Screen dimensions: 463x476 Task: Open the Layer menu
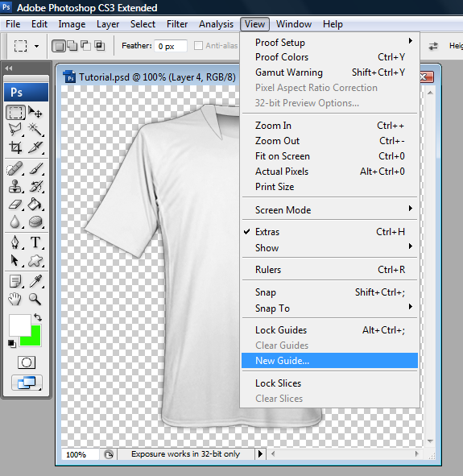point(108,24)
